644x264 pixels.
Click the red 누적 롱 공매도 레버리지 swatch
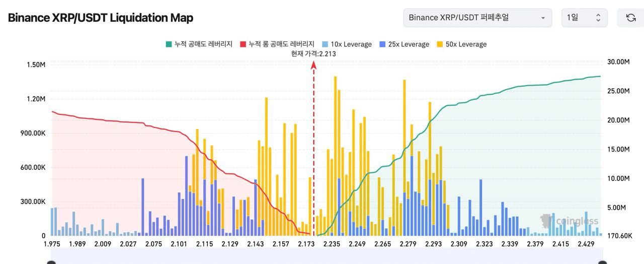[x=243, y=44]
